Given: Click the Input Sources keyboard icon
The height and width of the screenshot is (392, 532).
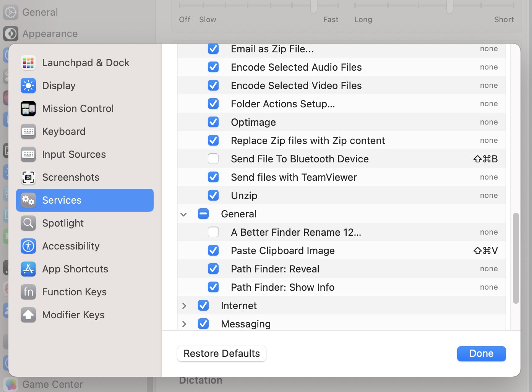Looking at the screenshot, I should (x=28, y=154).
